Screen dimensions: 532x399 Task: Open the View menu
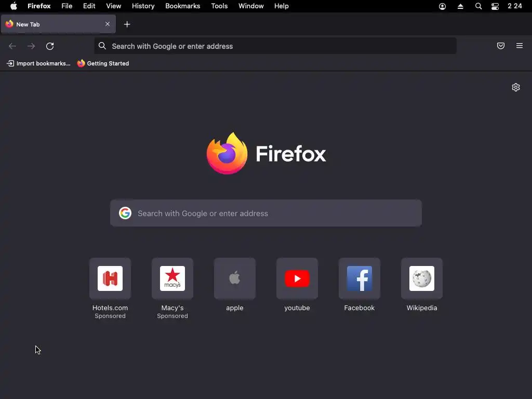[x=113, y=6]
